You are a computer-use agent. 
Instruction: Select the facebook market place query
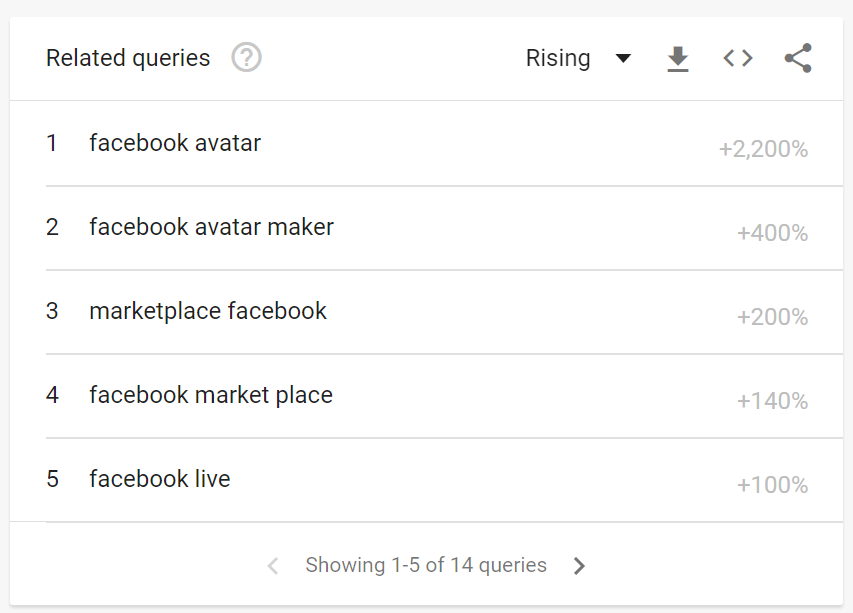[x=211, y=395]
